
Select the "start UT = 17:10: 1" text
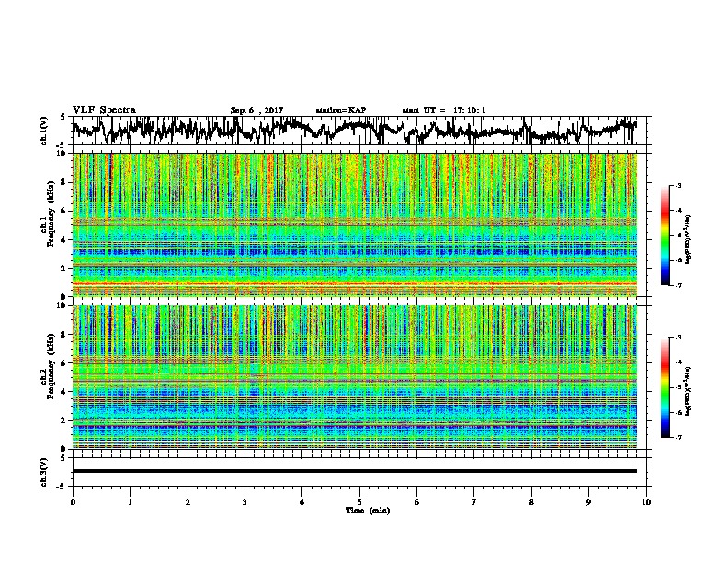pyautogui.click(x=444, y=110)
